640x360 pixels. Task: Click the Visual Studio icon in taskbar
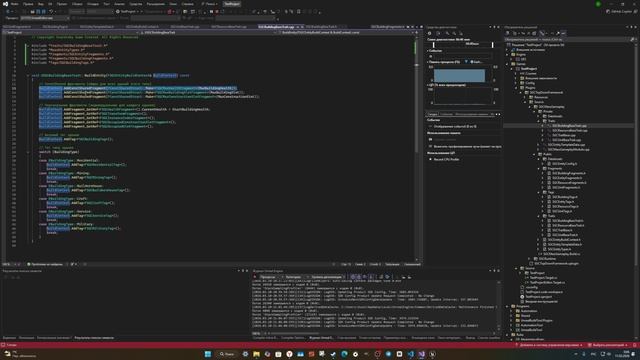(422, 354)
